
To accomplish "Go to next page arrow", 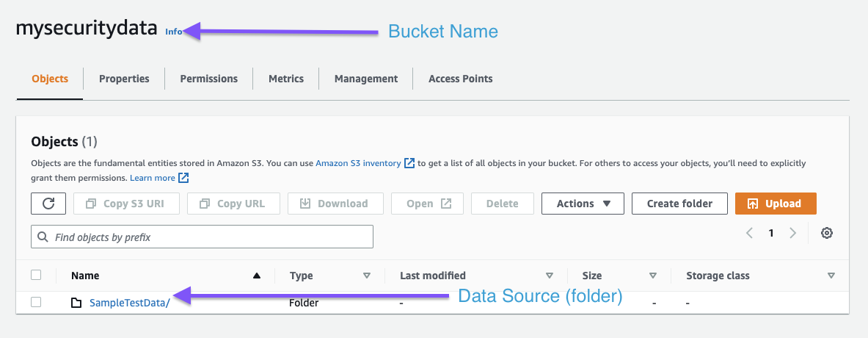I will 792,233.
